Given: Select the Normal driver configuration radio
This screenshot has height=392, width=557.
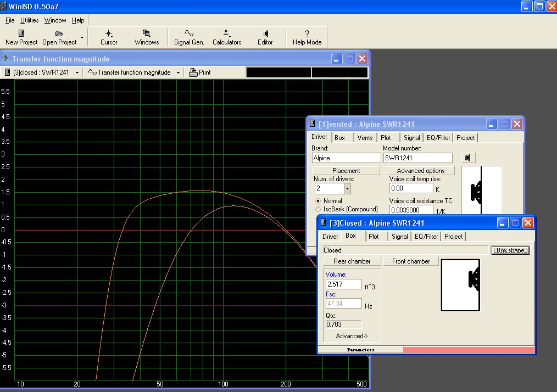Looking at the screenshot, I should (x=318, y=201).
